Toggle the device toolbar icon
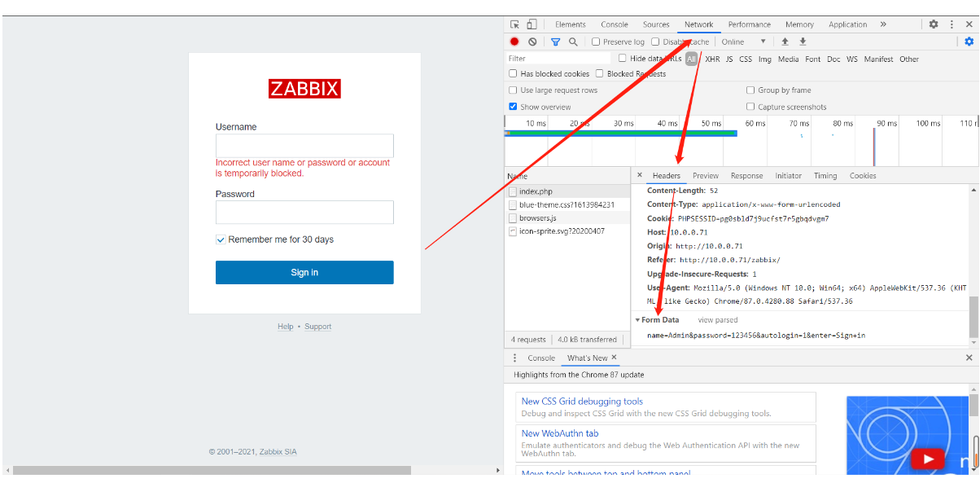This screenshot has height=483, width=980. pyautogui.click(x=532, y=24)
